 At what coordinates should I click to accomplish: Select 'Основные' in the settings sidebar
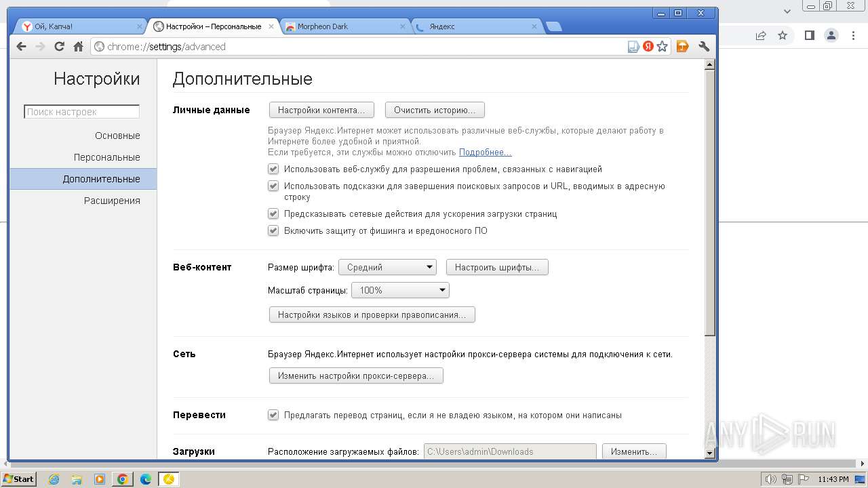pos(117,136)
